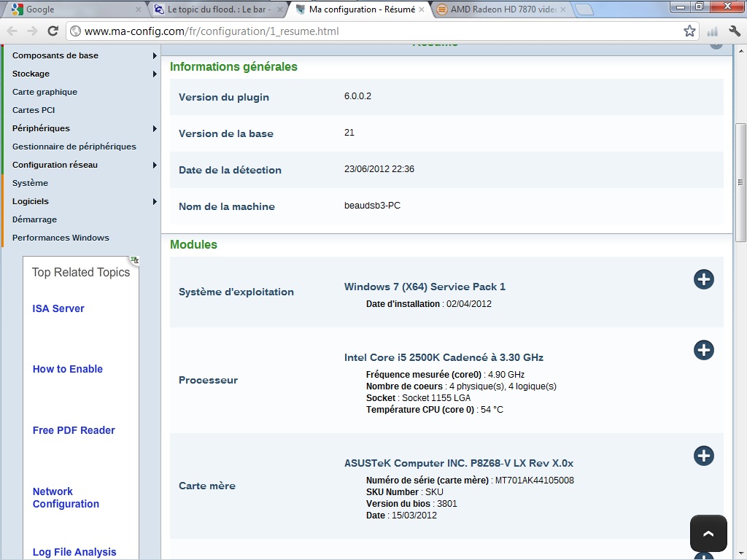Expand the Carte mère details plus icon
The image size is (747, 560).
[703, 456]
